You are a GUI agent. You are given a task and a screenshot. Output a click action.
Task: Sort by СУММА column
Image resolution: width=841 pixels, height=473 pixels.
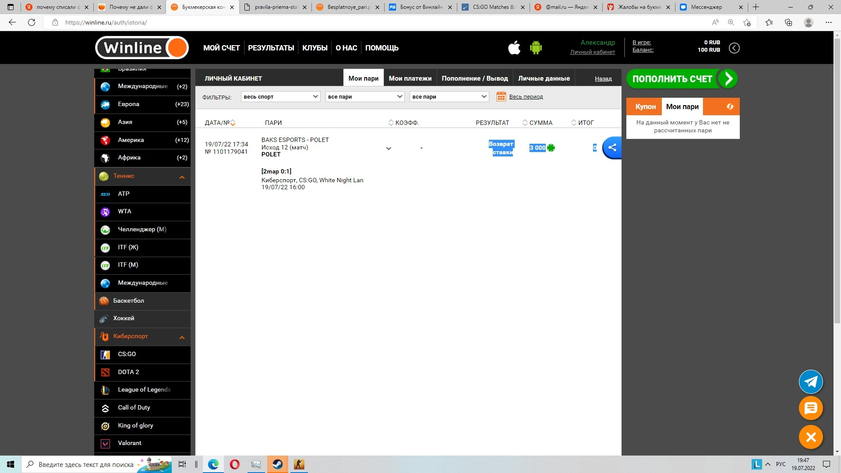pyautogui.click(x=537, y=123)
